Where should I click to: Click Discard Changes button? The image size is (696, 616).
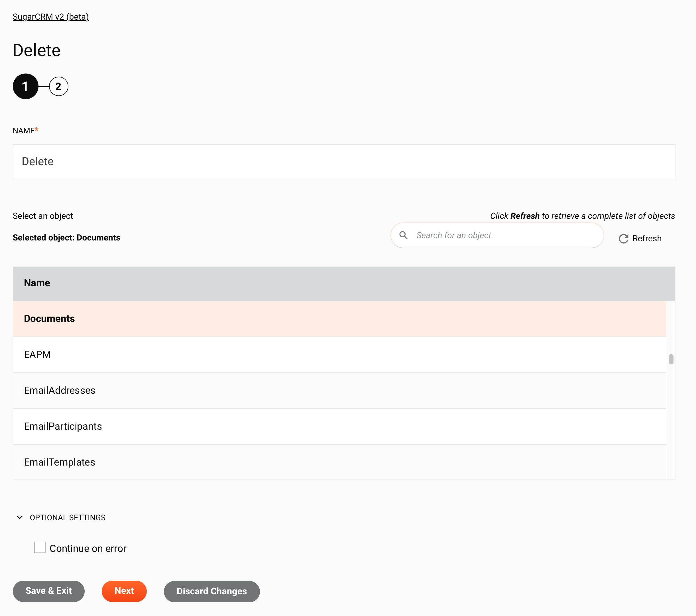(x=212, y=591)
